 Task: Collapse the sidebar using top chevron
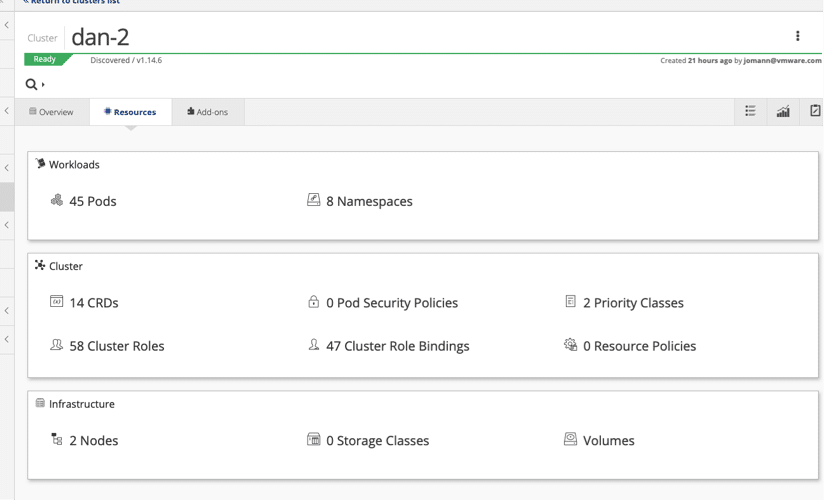point(7,25)
